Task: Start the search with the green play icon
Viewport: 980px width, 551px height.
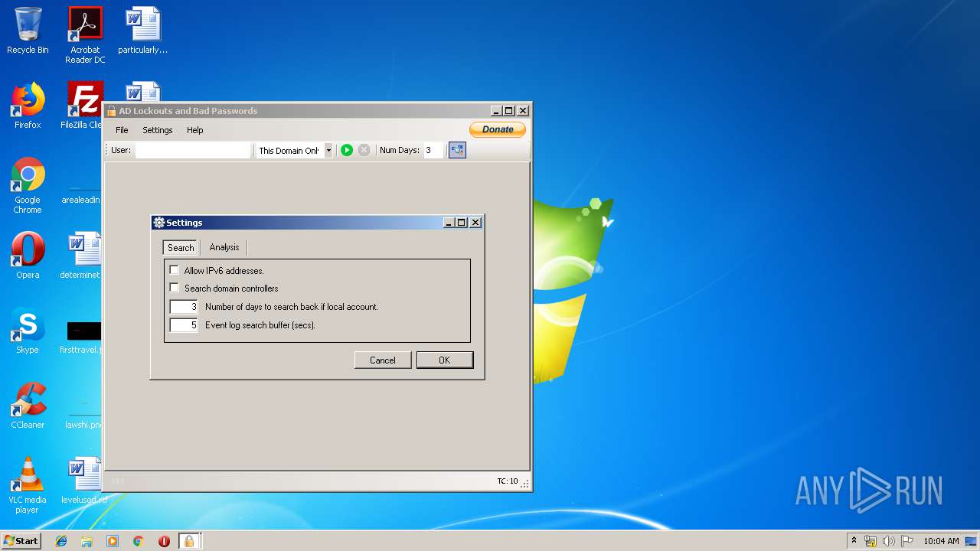Action: coord(347,150)
